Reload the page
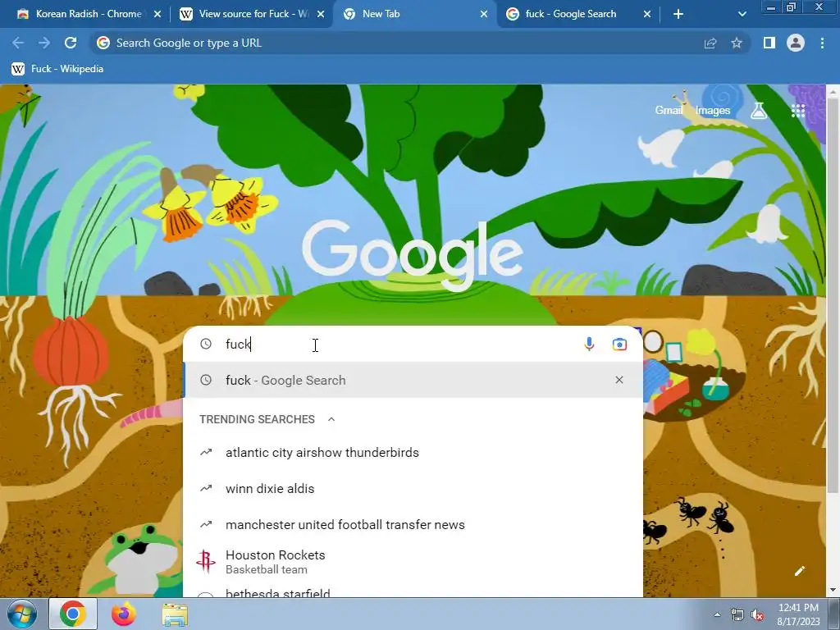Image resolution: width=840 pixels, height=630 pixels. coord(71,43)
